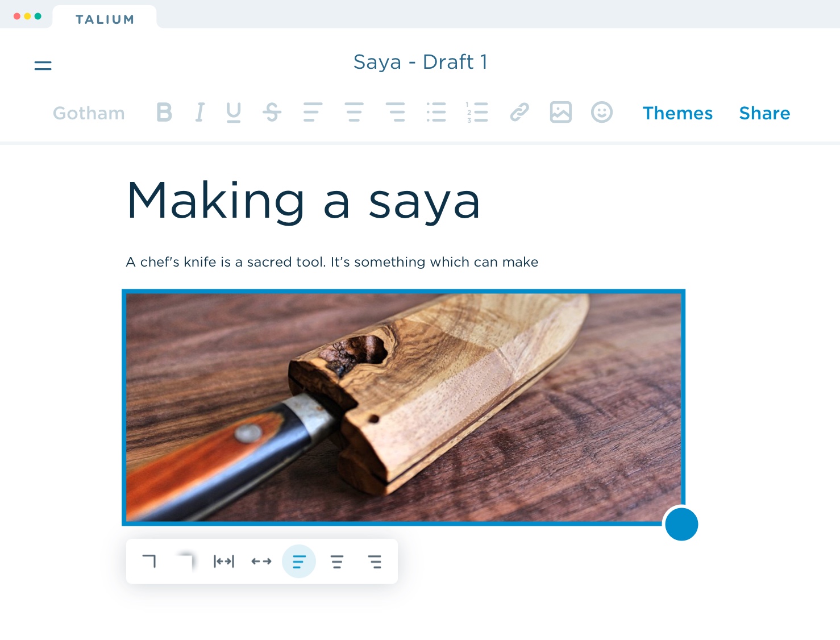This screenshot has height=640, width=840.
Task: Select the TALIUM tab
Action: 105,19
